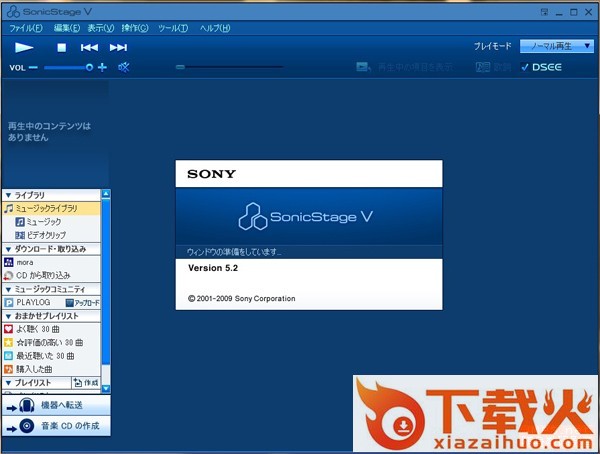Skip to the next track

click(118, 47)
